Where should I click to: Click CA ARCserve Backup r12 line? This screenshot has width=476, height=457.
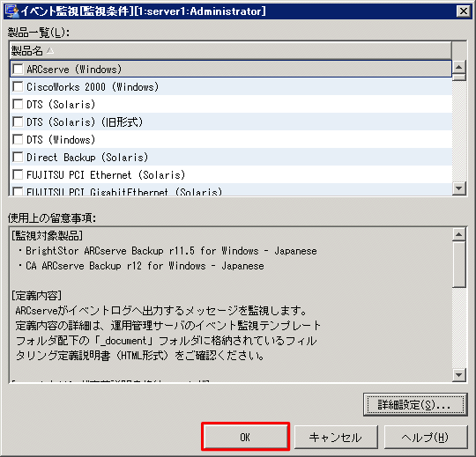(x=141, y=266)
